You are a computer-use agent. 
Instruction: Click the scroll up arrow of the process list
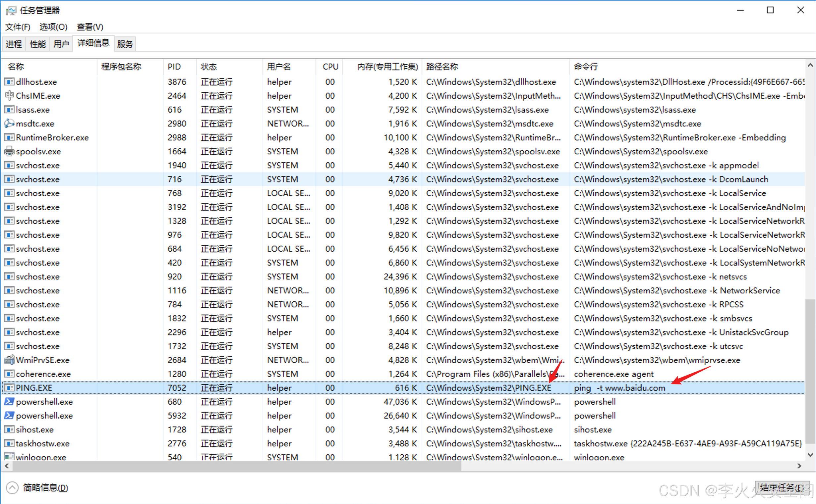click(810, 66)
